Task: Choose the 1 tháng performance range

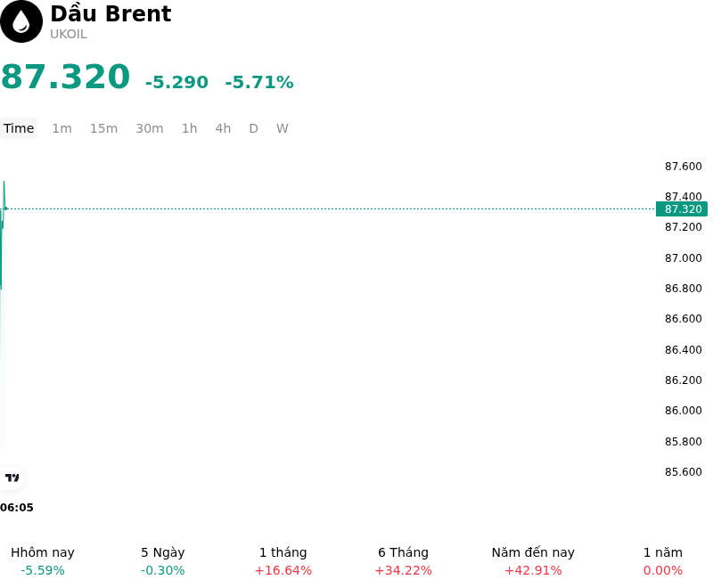Action: click(x=283, y=561)
